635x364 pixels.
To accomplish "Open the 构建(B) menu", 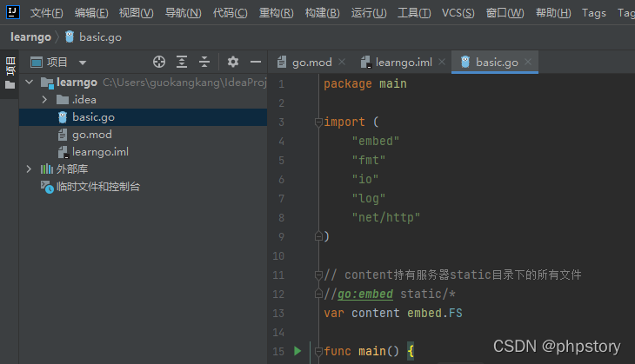I will tap(323, 13).
